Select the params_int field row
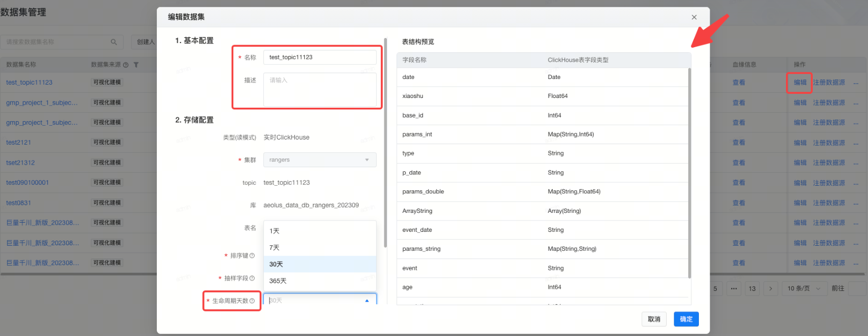 click(542, 134)
